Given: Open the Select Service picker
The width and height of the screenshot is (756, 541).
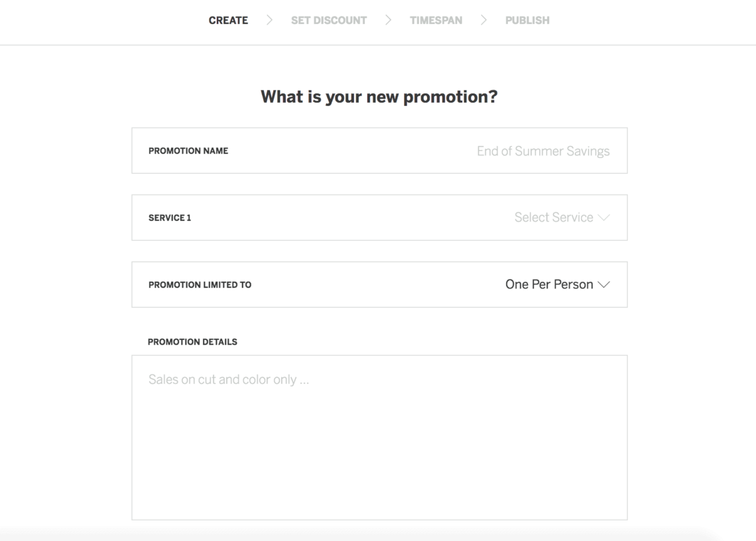Looking at the screenshot, I should [x=554, y=217].
